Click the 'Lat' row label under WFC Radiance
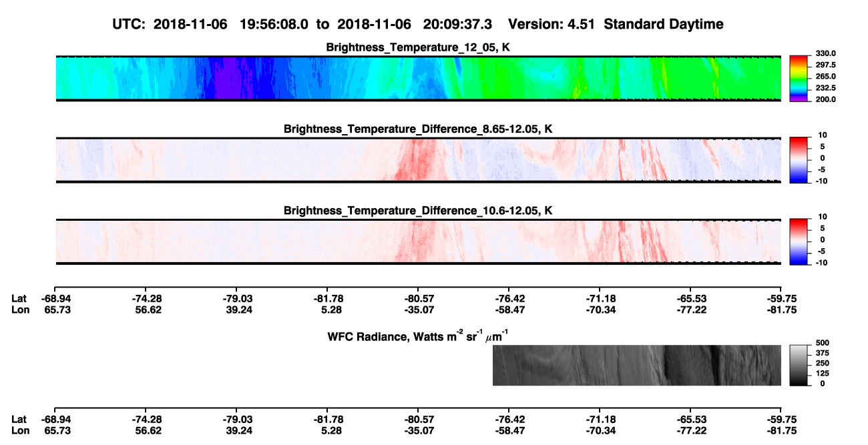Viewport: 868px width, 445px height. (x=19, y=419)
